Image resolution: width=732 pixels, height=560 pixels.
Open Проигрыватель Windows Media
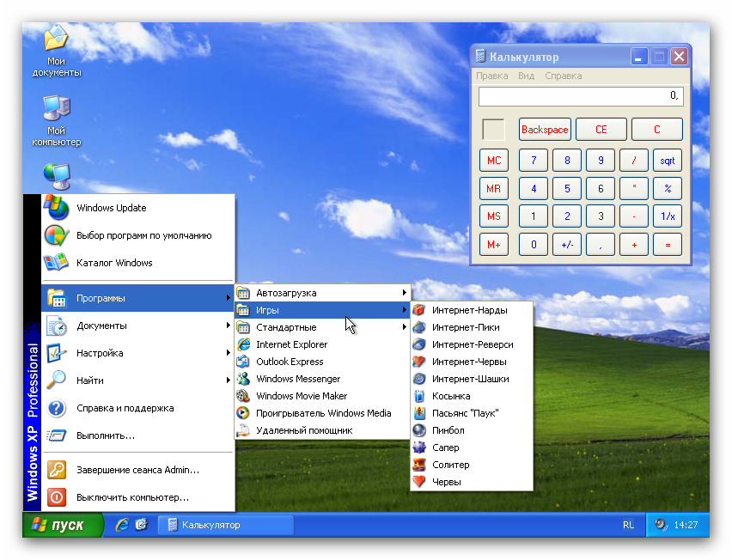[322, 413]
